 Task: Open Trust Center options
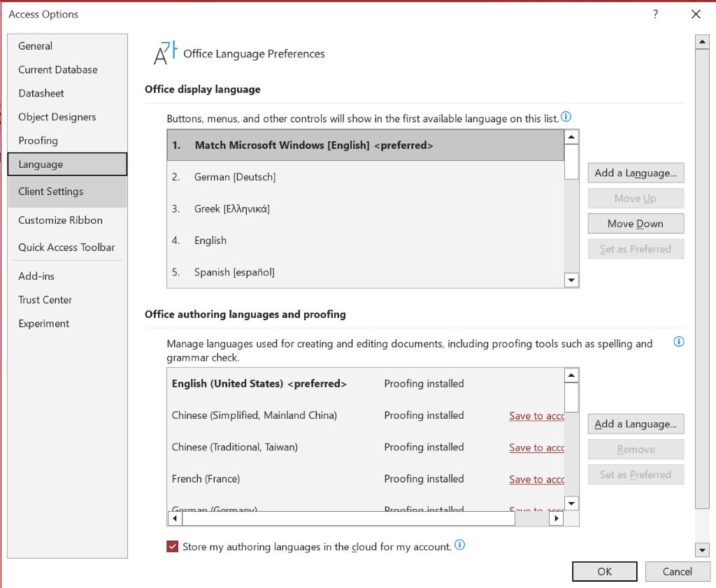pos(68,300)
